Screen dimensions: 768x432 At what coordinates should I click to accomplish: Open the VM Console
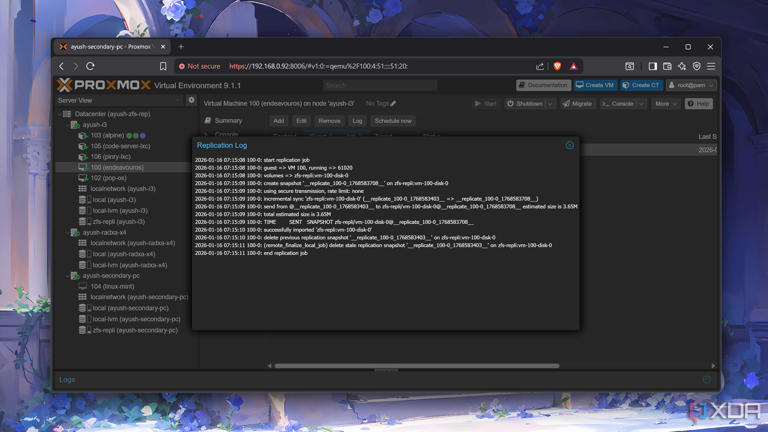tap(618, 104)
